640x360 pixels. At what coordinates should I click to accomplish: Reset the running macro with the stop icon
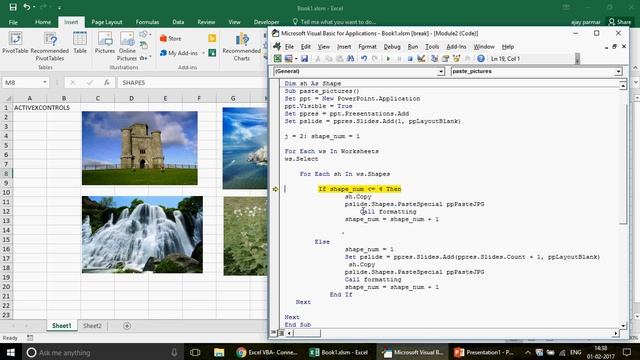[410, 59]
